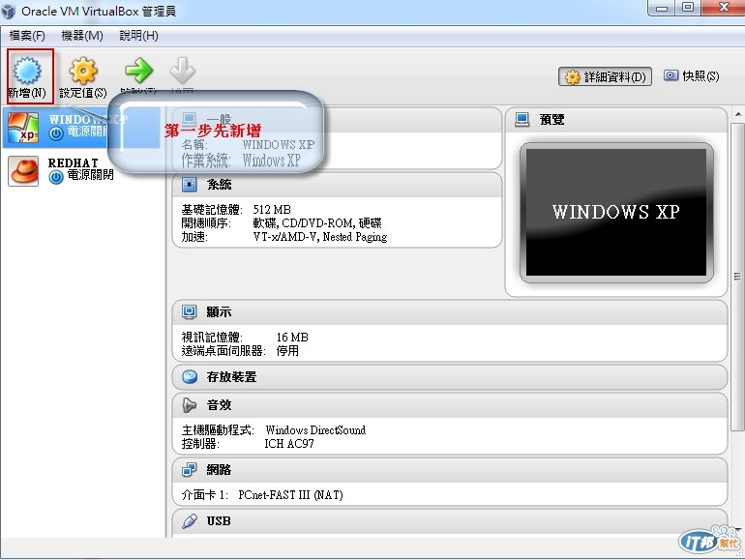Open the 顯示 Display section header
Viewport: 745px width, 560px height.
click(x=450, y=312)
